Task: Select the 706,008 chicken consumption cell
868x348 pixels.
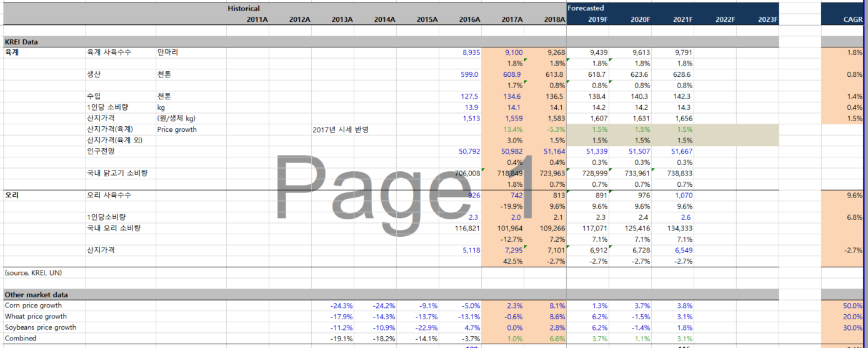Action: (x=467, y=173)
